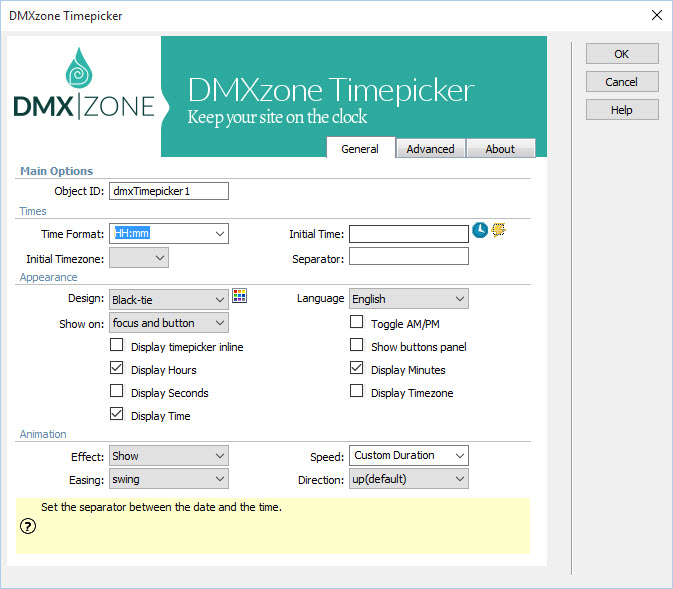This screenshot has width=673, height=589.
Task: Click the 'Times' section label
Action: coord(33,211)
